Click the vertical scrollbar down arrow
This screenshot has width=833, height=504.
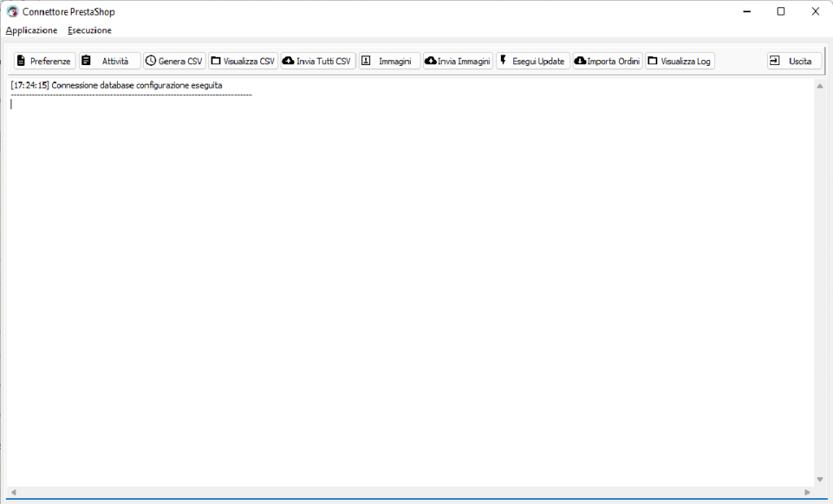click(820, 479)
